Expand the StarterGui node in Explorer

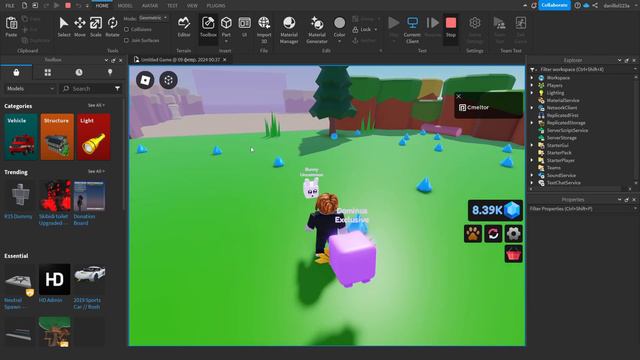(x=532, y=145)
